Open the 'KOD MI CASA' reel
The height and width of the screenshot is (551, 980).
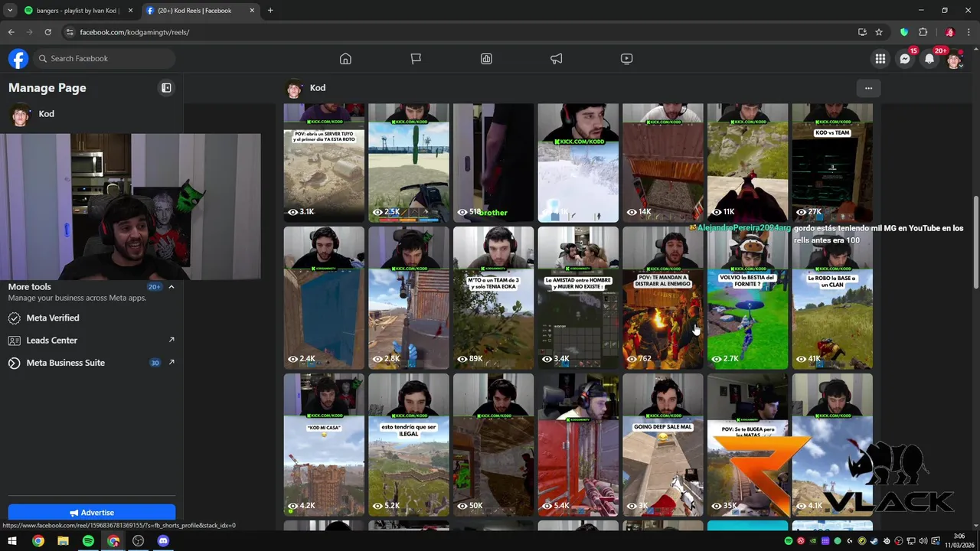pos(324,445)
